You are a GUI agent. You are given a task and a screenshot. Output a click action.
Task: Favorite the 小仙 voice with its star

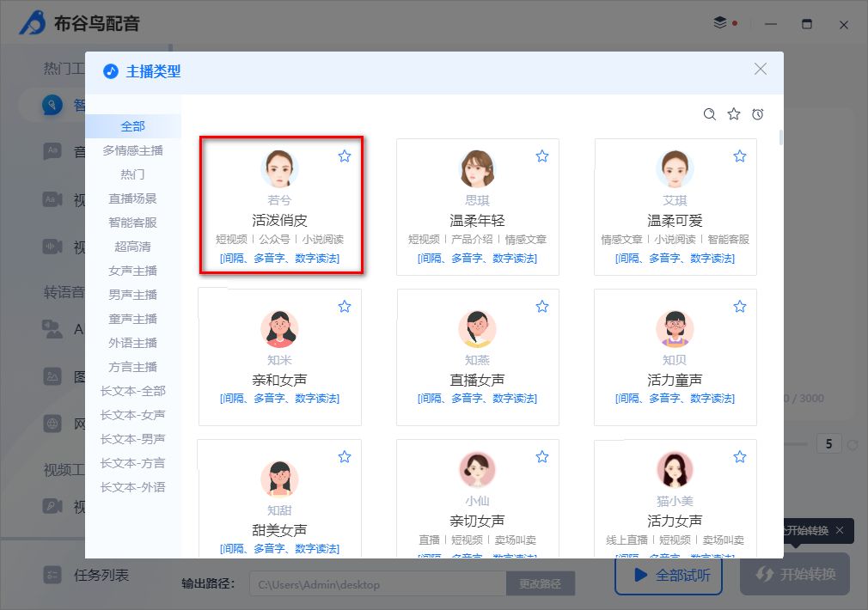coord(542,457)
